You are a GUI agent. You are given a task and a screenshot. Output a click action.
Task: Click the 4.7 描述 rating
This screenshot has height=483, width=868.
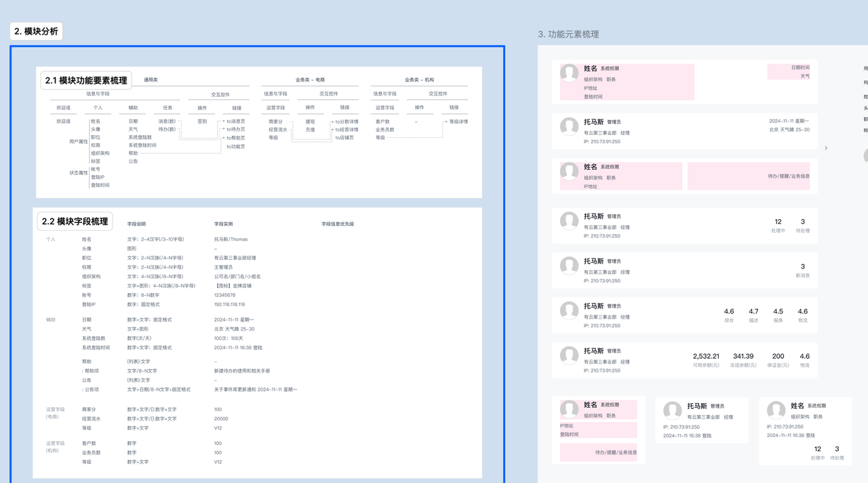753,315
